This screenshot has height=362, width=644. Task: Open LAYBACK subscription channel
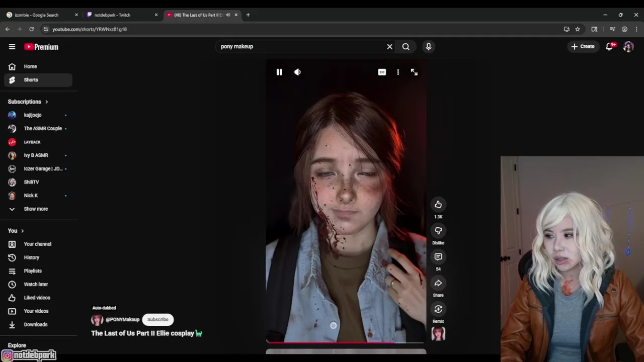click(38, 142)
